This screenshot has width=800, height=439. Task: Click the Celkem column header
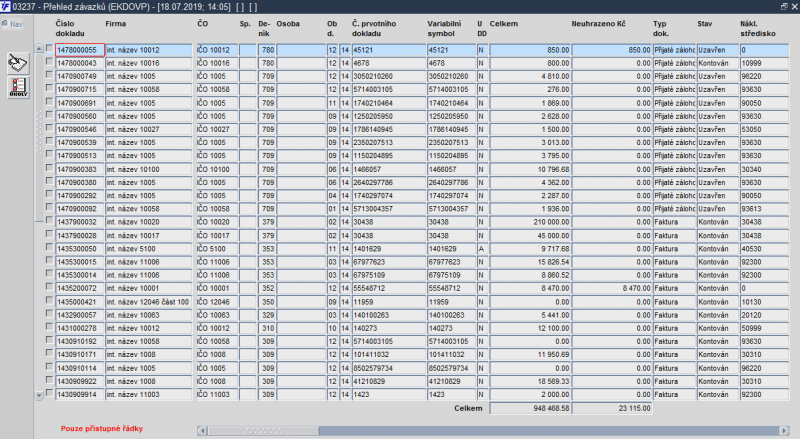point(504,23)
